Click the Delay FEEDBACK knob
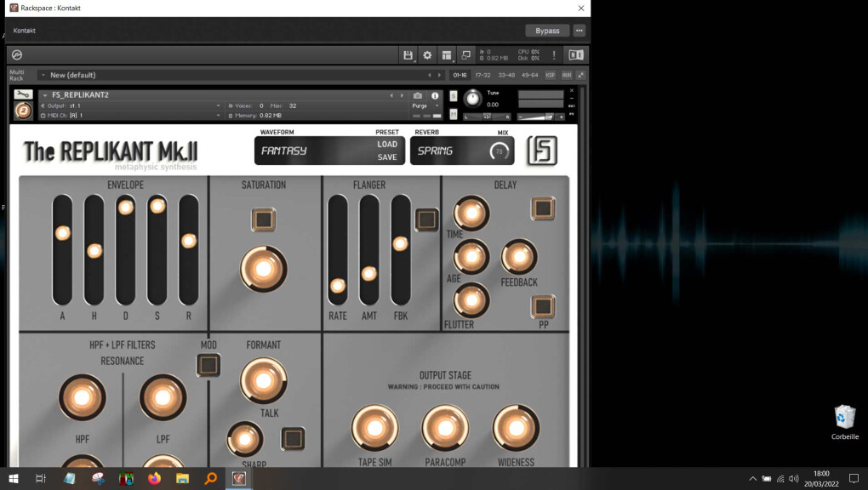The height and width of the screenshot is (490, 868). (x=519, y=256)
